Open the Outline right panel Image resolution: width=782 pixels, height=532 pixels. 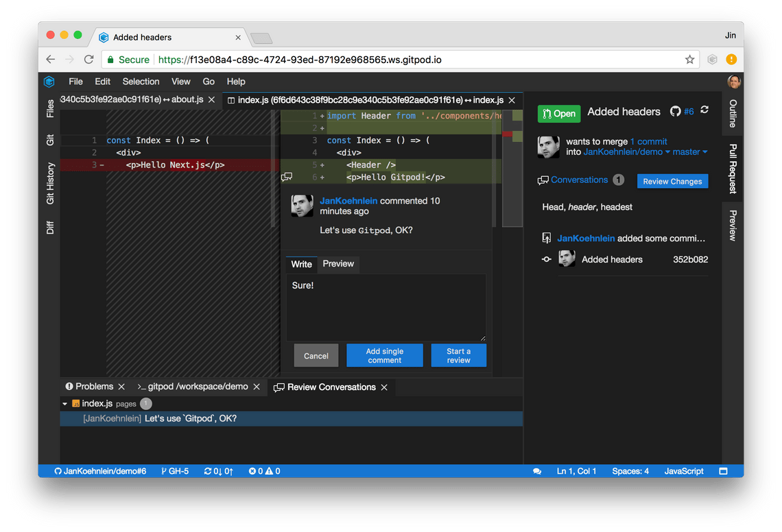point(733,114)
